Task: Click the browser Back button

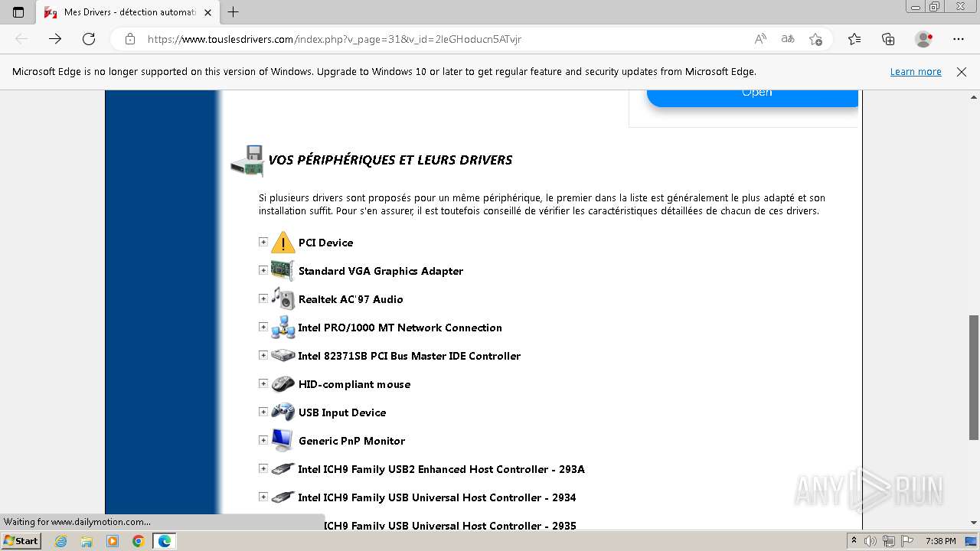Action: click(x=21, y=39)
